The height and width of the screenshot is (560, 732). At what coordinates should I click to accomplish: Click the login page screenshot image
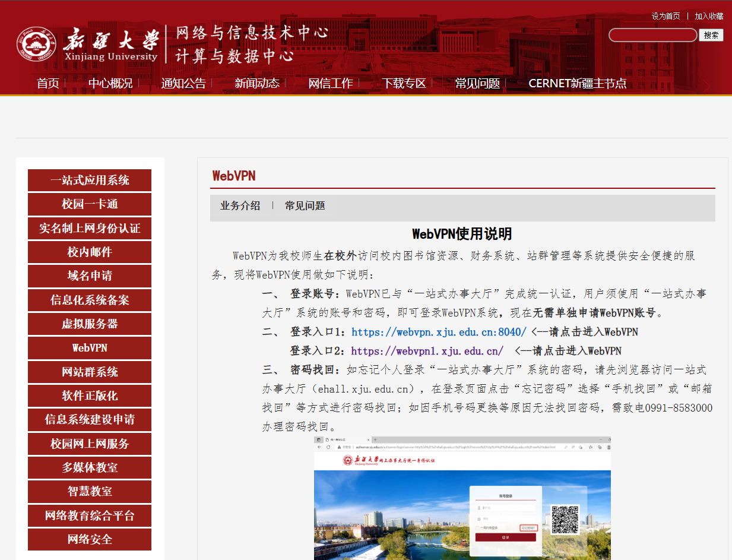coord(462,498)
